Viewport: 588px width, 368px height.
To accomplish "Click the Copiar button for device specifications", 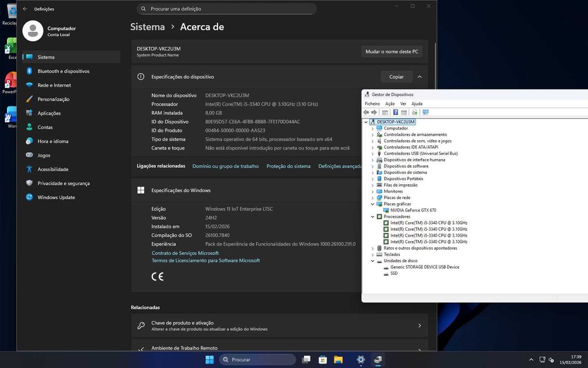I will [x=396, y=77].
